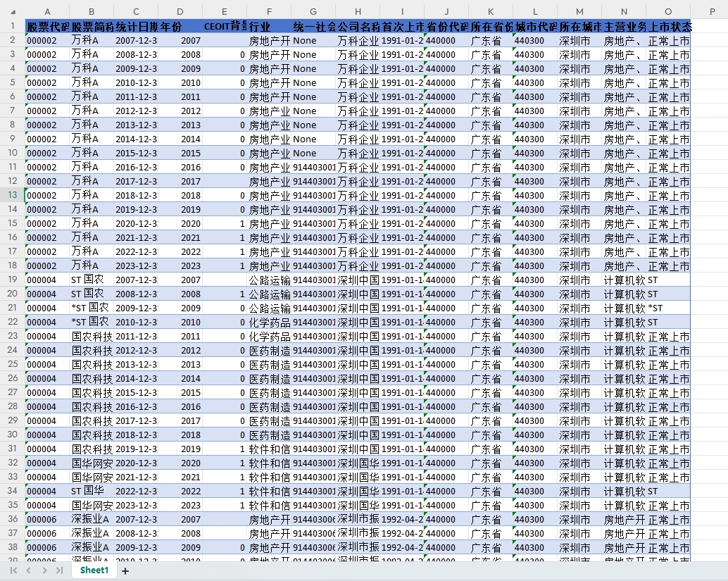Click 医药制造 cell in row 26
This screenshot has height=581, width=728.
pos(269,378)
